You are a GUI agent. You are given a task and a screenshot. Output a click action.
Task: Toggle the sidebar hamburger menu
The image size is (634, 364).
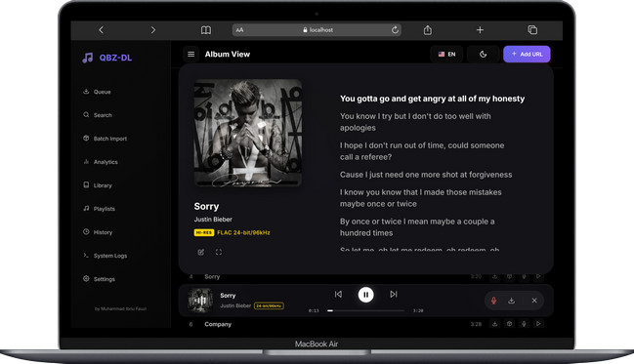coord(190,54)
